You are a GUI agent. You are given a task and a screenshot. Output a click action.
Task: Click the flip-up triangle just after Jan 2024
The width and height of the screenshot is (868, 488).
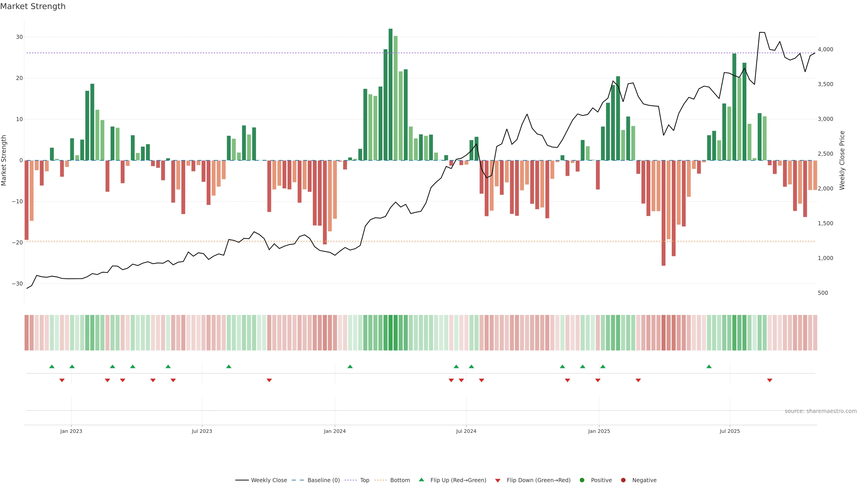[350, 366]
